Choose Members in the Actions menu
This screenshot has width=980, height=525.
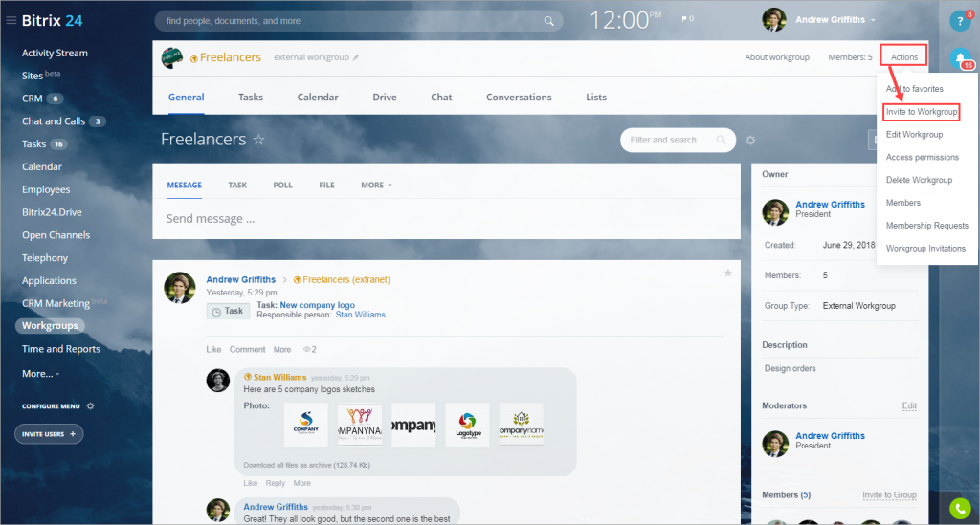pos(902,203)
